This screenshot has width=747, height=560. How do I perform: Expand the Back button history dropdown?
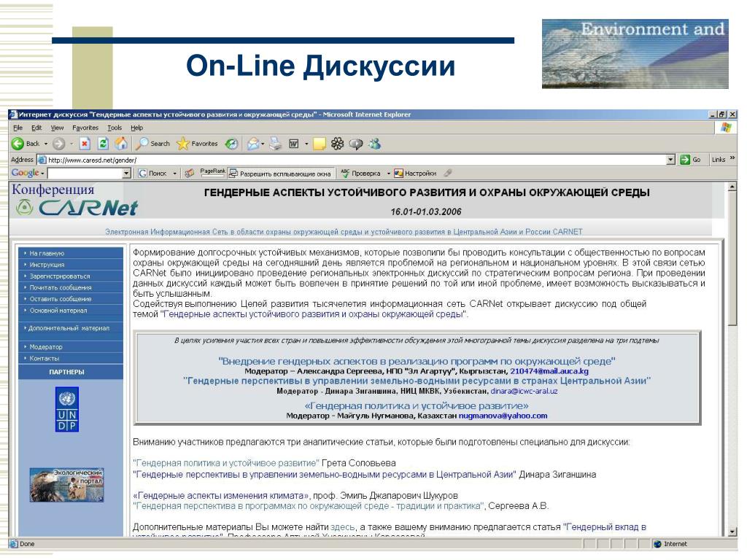tap(46, 144)
